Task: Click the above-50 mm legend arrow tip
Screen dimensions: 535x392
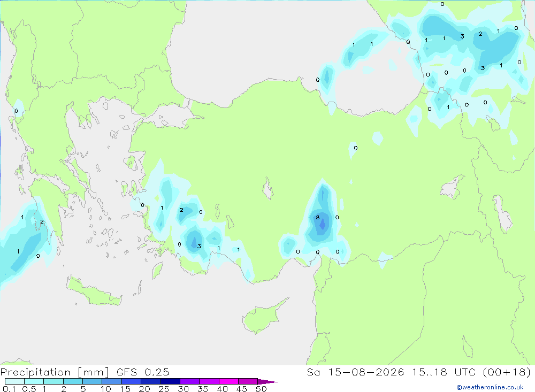Action: click(x=267, y=381)
